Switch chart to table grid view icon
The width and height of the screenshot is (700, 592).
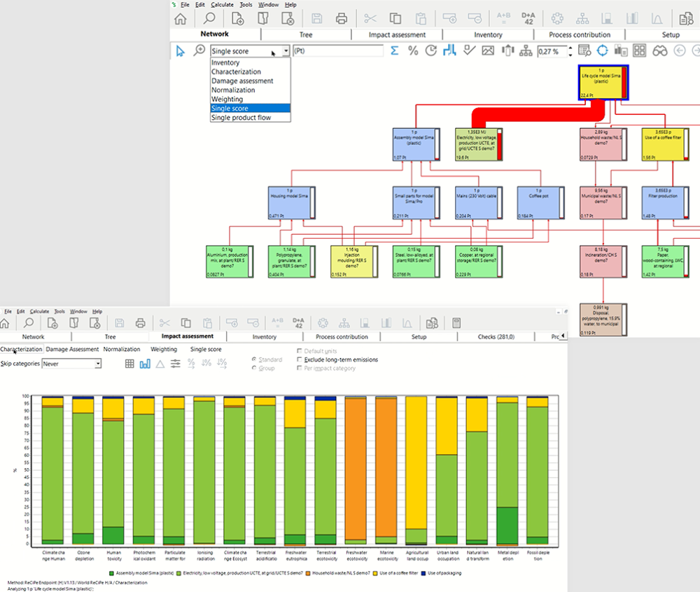129,364
